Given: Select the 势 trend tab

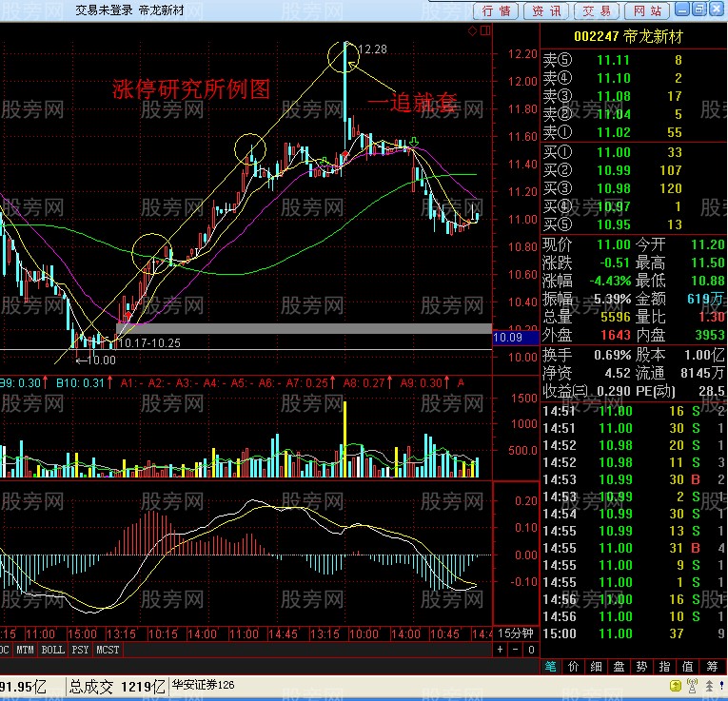Looking at the screenshot, I should point(641,667).
